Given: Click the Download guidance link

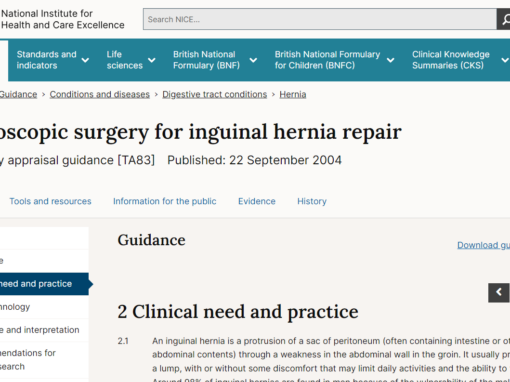Looking at the screenshot, I should pyautogui.click(x=483, y=245).
